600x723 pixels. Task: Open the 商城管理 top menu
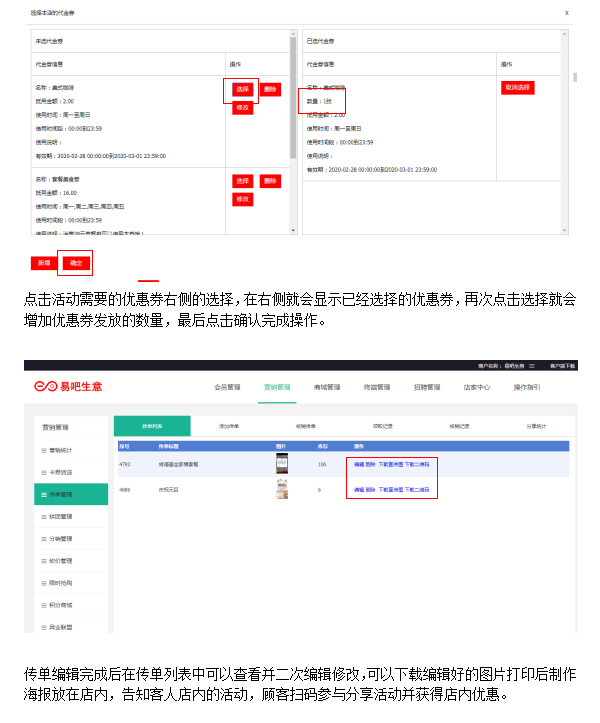point(327,386)
